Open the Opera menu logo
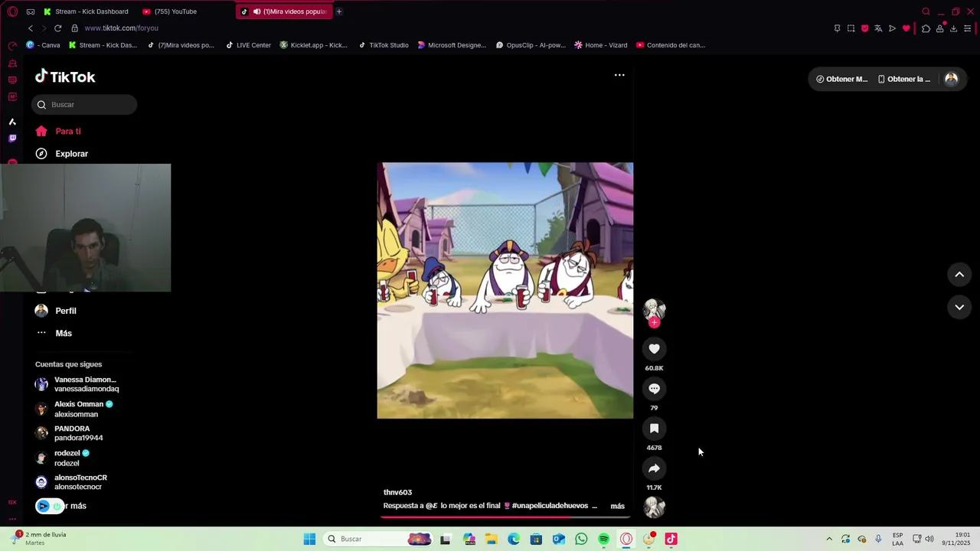The image size is (980, 551). [12, 11]
